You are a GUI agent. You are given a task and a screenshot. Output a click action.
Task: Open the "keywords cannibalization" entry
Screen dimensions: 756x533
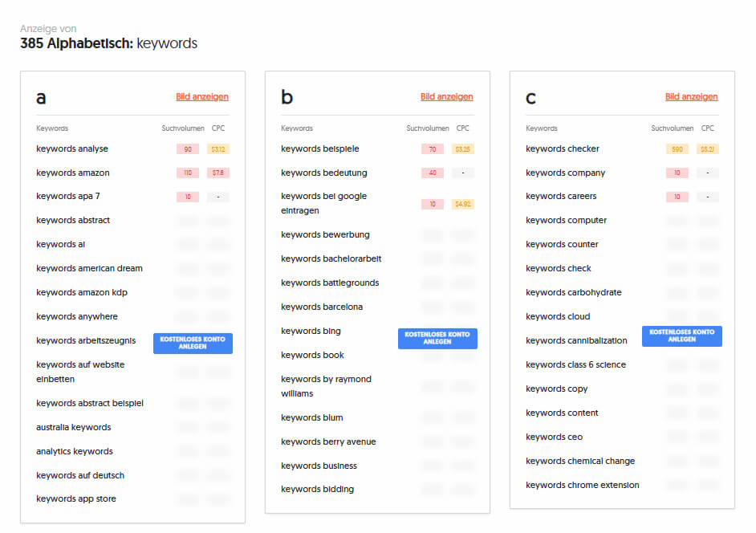click(575, 340)
